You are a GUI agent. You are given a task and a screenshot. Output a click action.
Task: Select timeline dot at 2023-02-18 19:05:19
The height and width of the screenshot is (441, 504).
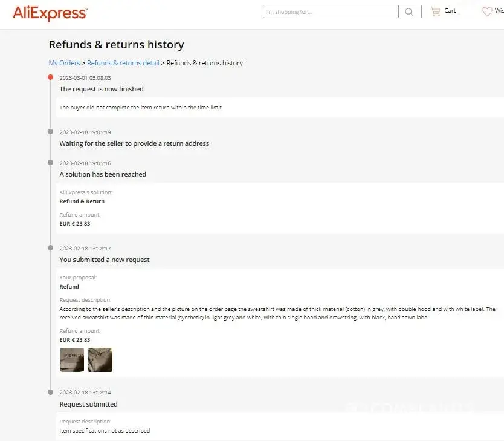click(x=51, y=131)
